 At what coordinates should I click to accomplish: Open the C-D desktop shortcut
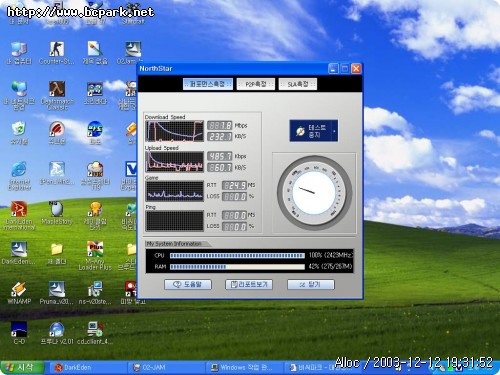[19, 333]
